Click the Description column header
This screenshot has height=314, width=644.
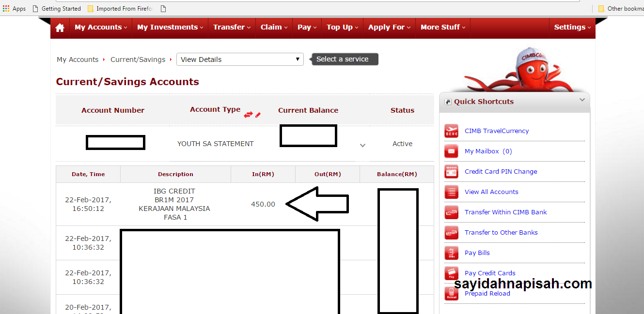coord(175,174)
